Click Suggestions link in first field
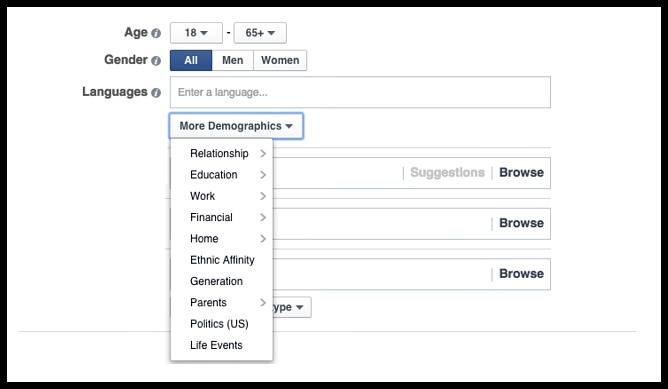Image resolution: width=668 pixels, height=389 pixels. (447, 173)
